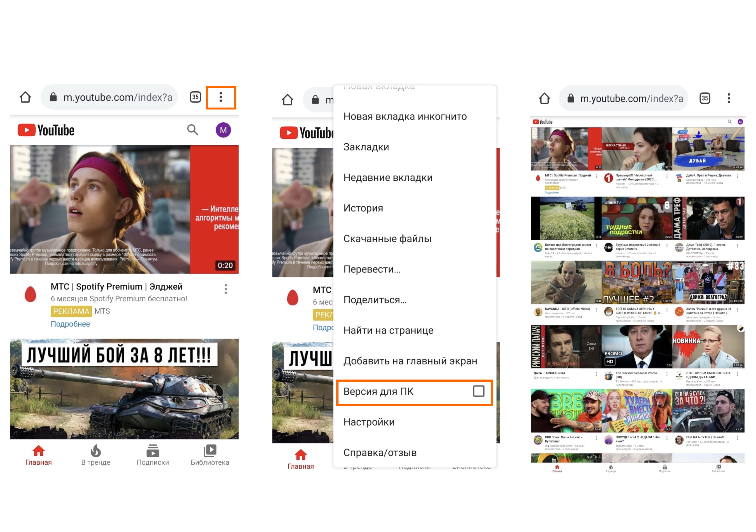Tap the YouTube search magnifier in left phone screen
756x532 pixels.
(x=193, y=130)
